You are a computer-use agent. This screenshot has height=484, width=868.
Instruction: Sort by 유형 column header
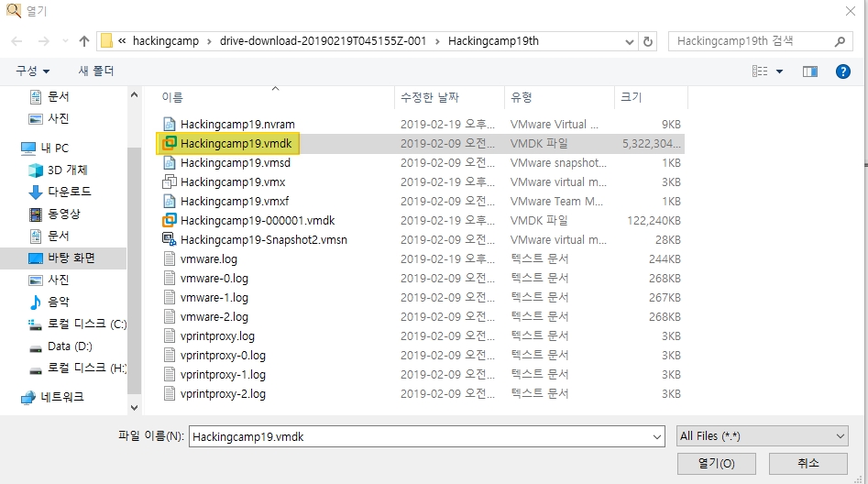click(x=522, y=97)
